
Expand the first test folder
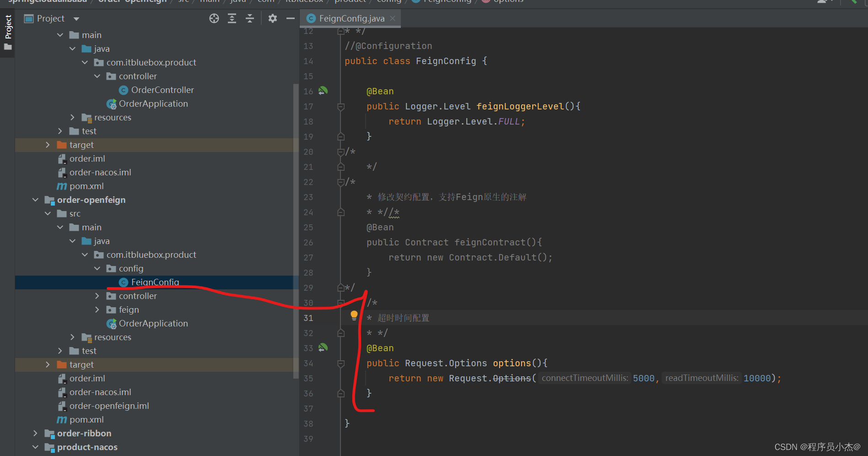pos(60,131)
